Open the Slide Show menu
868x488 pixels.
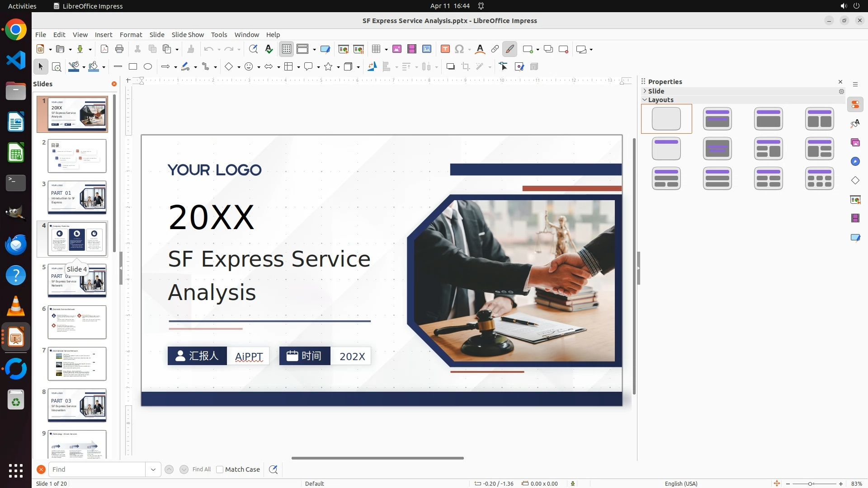tap(188, 35)
